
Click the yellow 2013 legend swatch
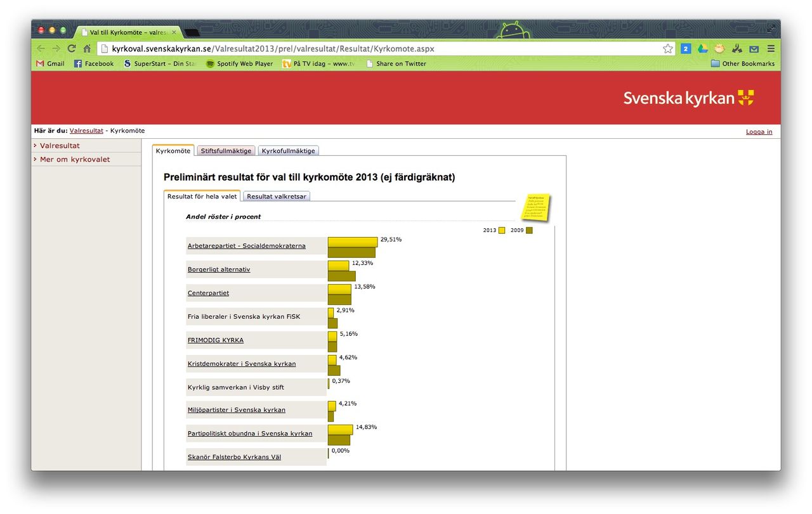coord(501,230)
